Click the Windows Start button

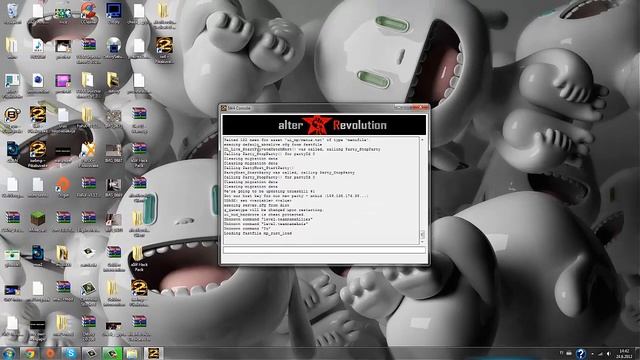[x=9, y=353]
